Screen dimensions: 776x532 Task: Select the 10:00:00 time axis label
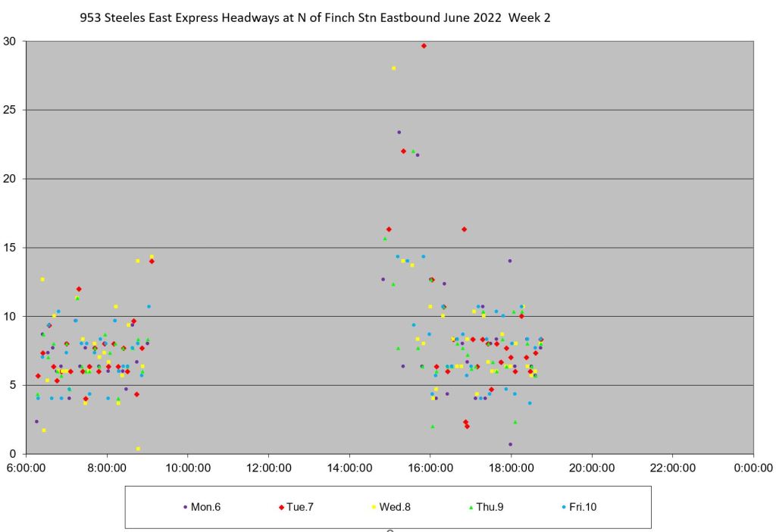coord(188,468)
